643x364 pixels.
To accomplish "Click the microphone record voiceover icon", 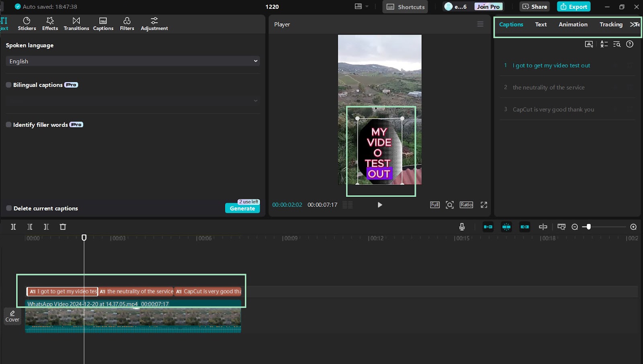I will tap(462, 227).
